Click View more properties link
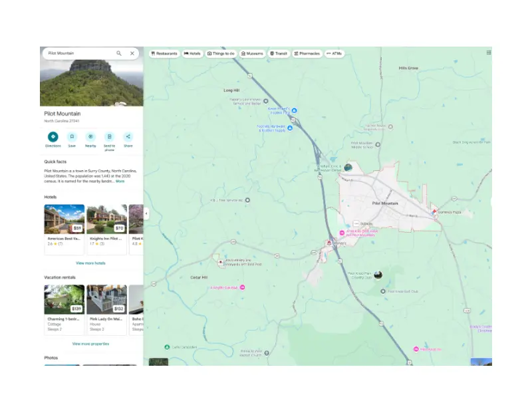532x399 pixels. [x=90, y=344]
